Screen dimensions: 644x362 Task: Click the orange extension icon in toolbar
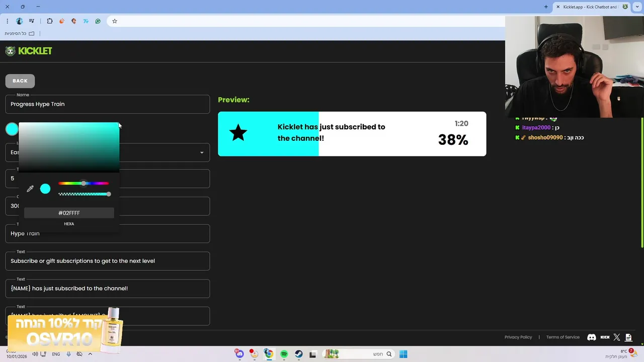click(62, 21)
